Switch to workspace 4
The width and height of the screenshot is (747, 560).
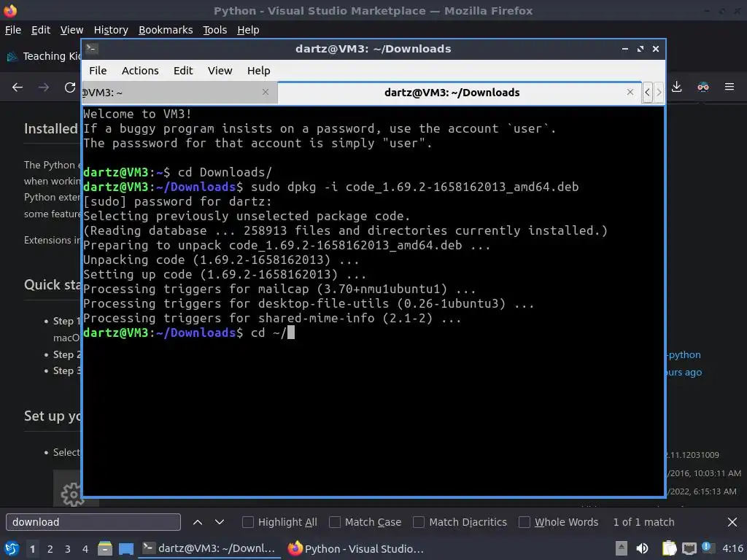[85, 549]
